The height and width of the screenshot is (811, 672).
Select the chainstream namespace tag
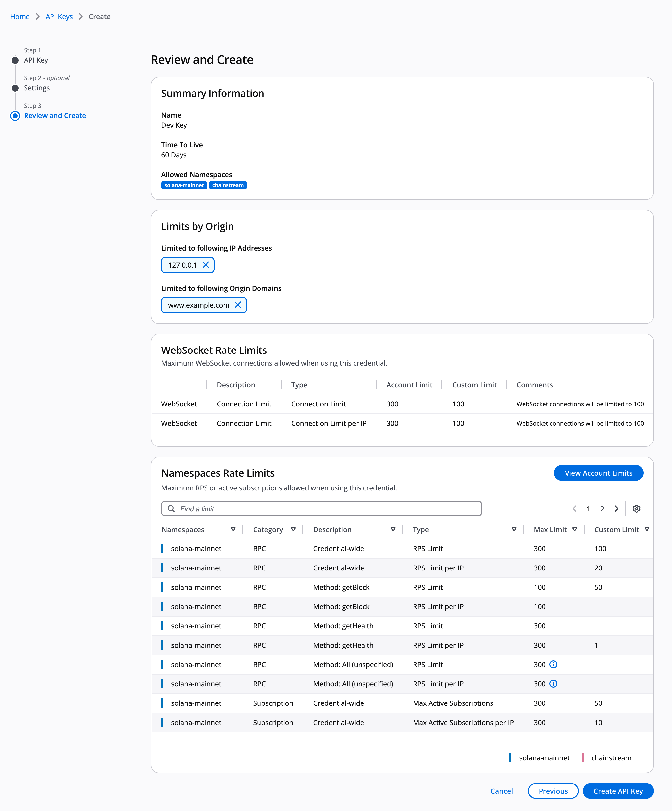228,185
